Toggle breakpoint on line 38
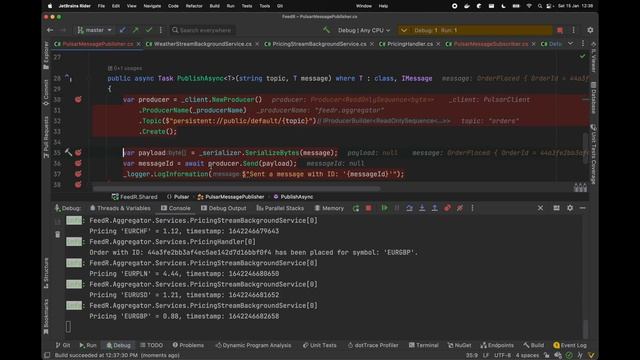 pyautogui.click(x=78, y=184)
